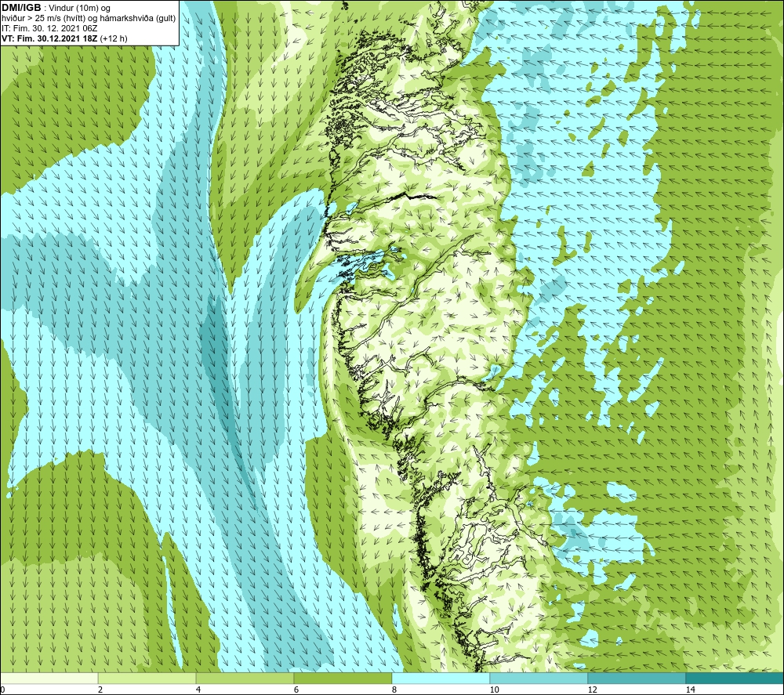Click the 2–4 m/s light green legend swatch
Image resolution: width=784 pixels, height=695 pixels.
147,678
